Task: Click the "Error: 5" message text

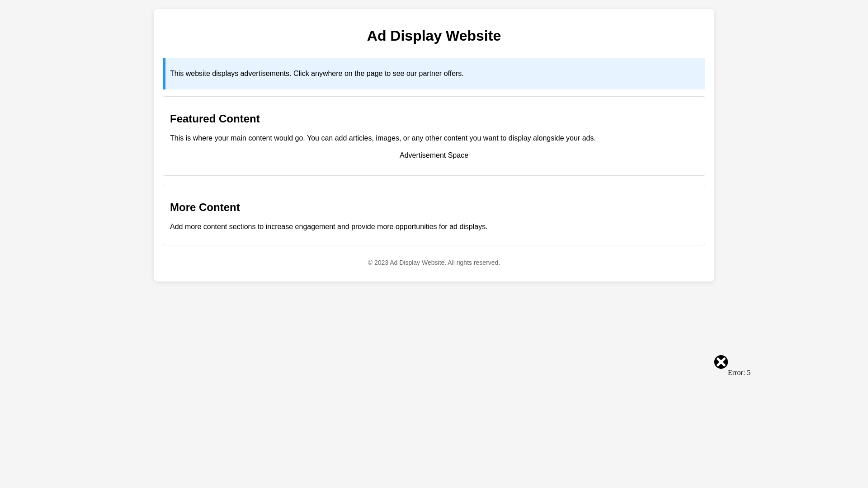Action: 739,373
